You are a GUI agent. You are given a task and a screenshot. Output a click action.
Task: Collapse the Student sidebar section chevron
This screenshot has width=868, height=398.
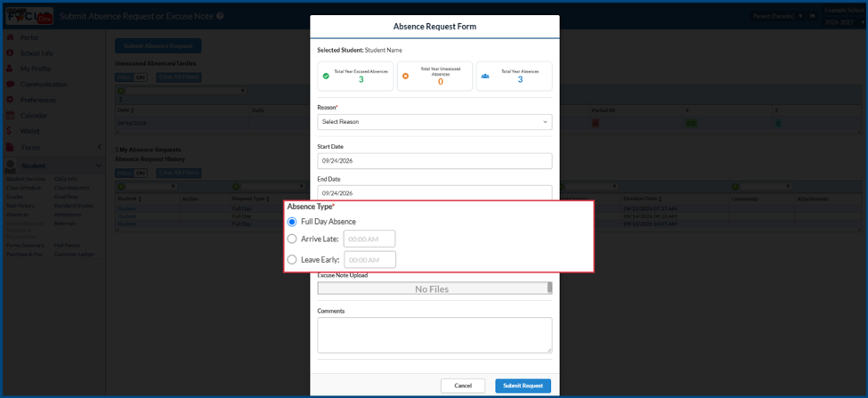[99, 166]
